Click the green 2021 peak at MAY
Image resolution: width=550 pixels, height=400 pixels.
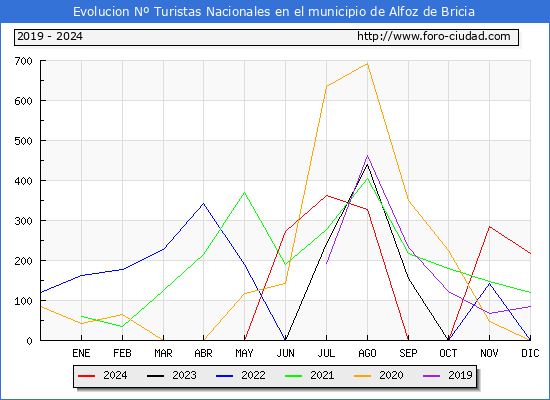point(244,192)
